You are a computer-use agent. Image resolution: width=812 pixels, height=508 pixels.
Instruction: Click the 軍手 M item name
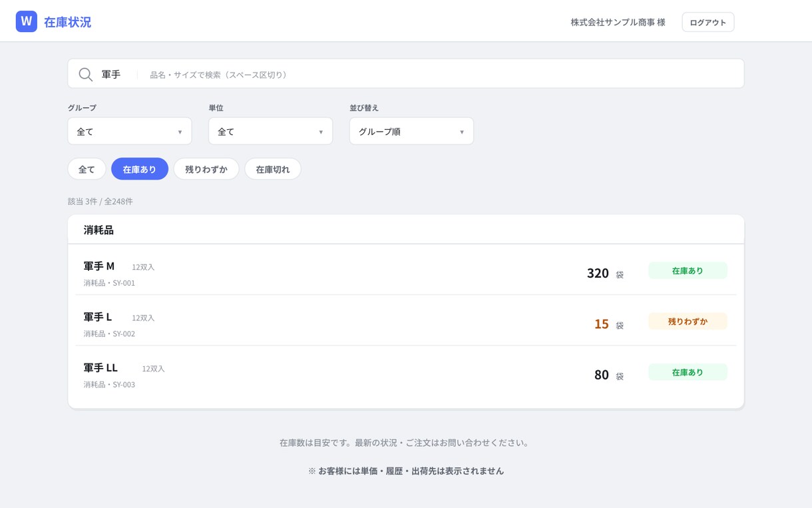point(99,266)
